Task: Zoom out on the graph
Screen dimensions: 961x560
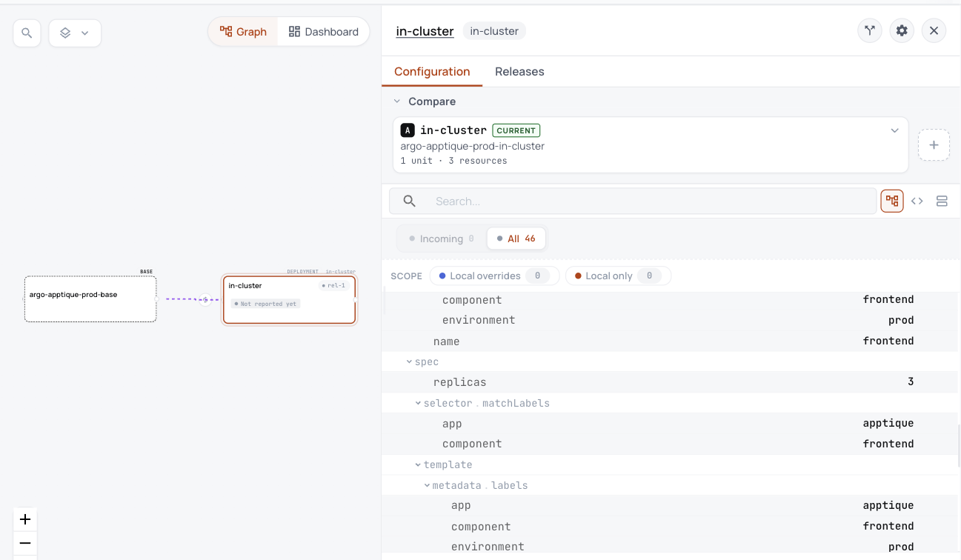Action: coord(25,543)
